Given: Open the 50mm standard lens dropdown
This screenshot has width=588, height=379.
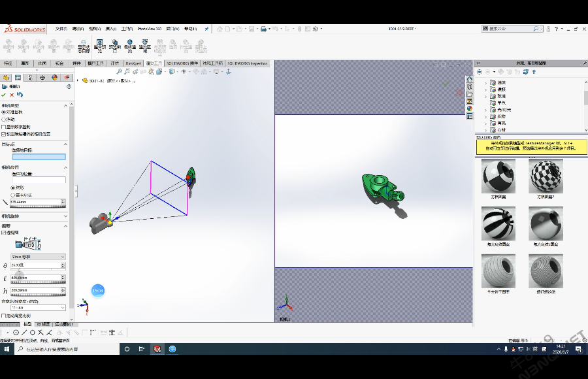Looking at the screenshot, I should pos(39,257).
